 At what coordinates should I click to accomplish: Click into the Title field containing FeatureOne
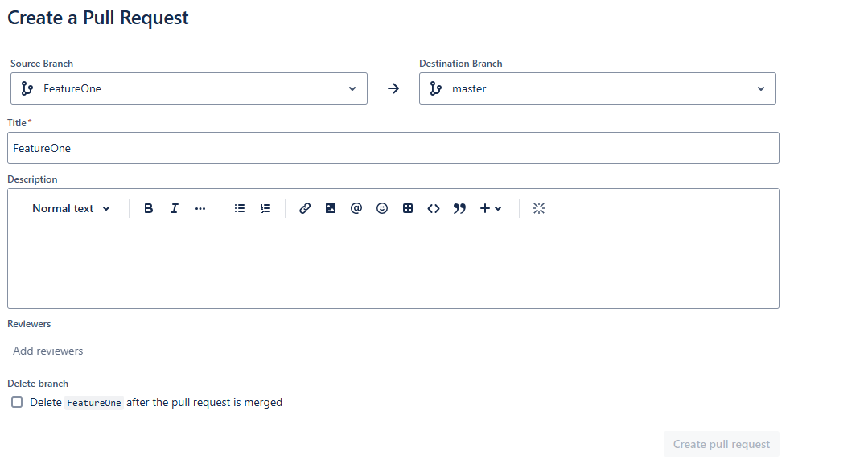[393, 148]
